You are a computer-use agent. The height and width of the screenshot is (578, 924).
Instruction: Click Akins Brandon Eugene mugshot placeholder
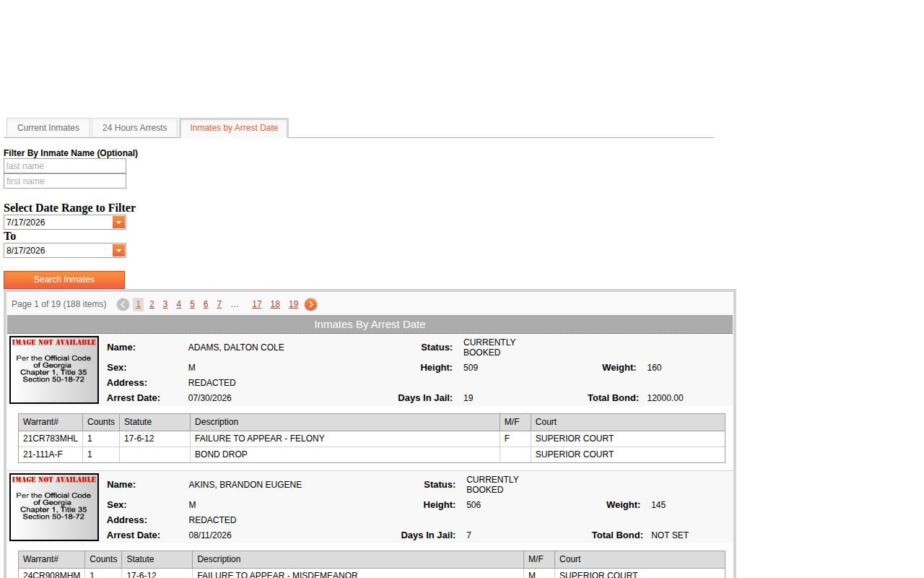(54, 507)
